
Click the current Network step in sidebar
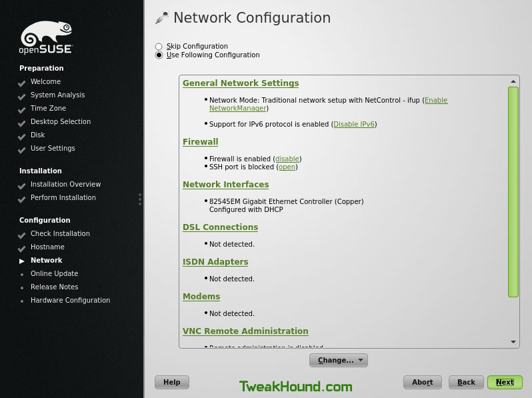pyautogui.click(x=47, y=260)
